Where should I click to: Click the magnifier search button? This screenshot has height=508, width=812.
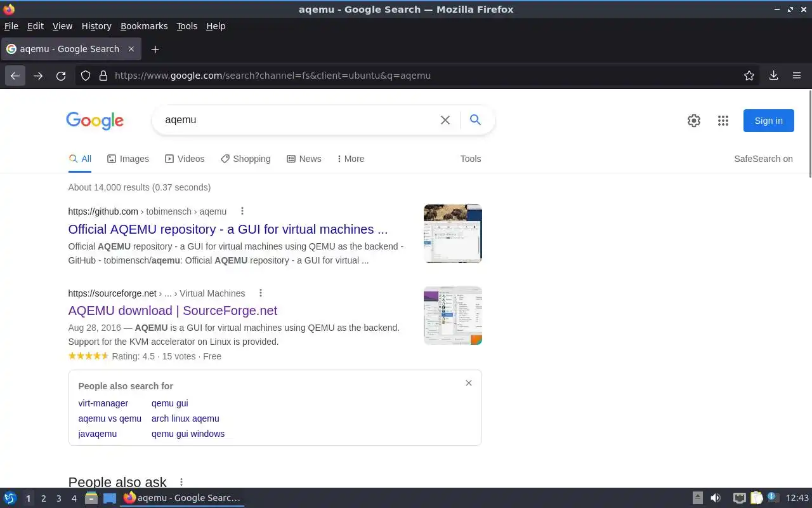[475, 120]
